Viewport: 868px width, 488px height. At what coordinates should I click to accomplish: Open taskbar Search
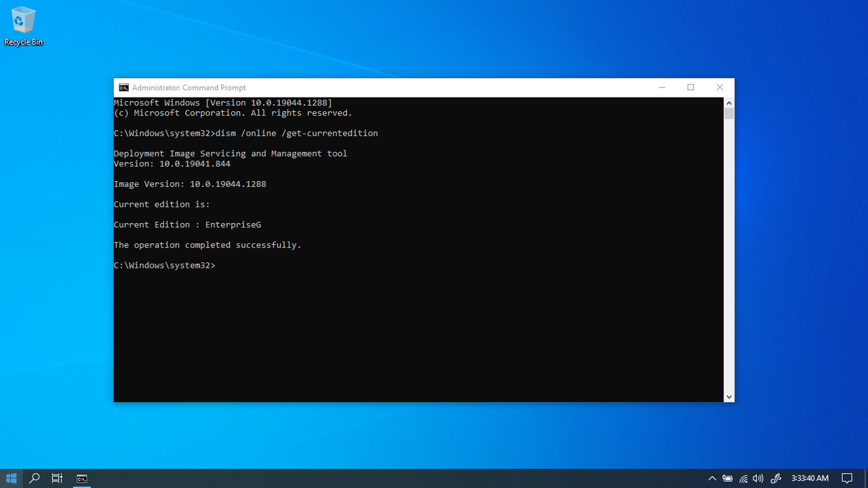(x=34, y=479)
